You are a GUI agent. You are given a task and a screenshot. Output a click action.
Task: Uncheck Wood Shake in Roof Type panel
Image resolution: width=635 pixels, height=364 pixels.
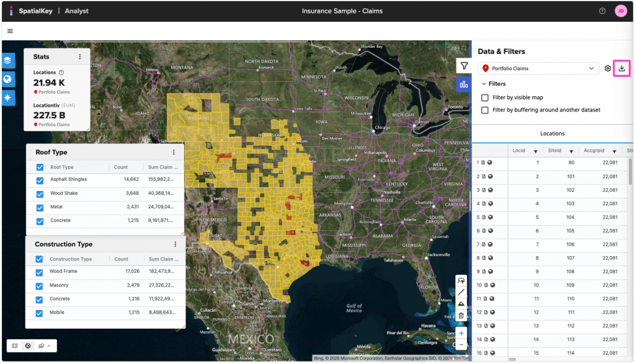[39, 193]
